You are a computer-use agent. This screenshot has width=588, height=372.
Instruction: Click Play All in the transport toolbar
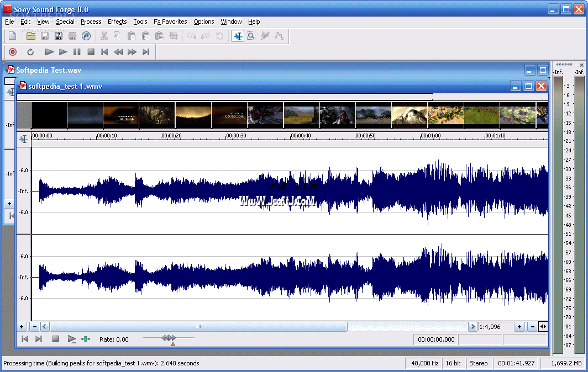49,52
